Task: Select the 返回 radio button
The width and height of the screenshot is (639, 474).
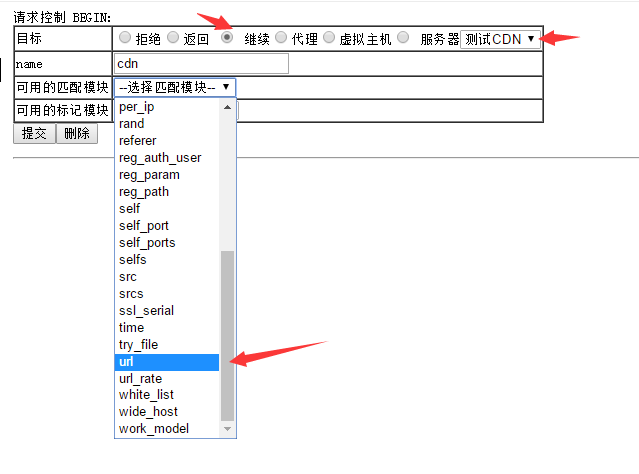Action: point(176,38)
